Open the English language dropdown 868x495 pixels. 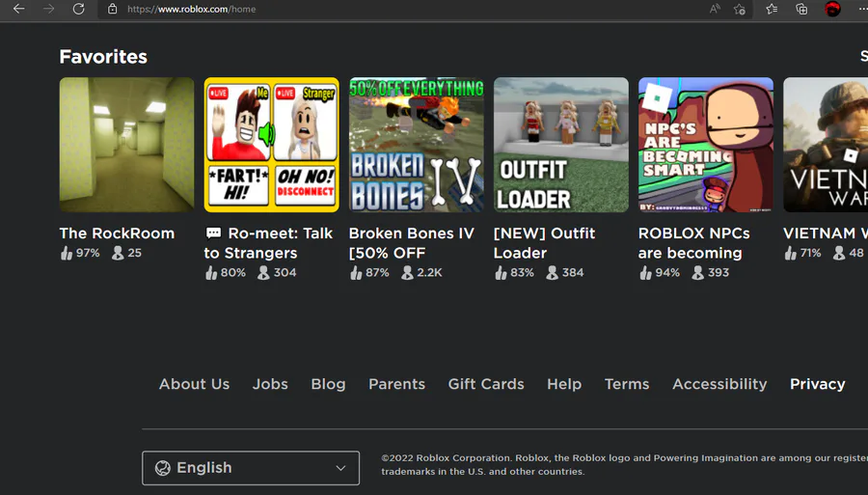[251, 468]
